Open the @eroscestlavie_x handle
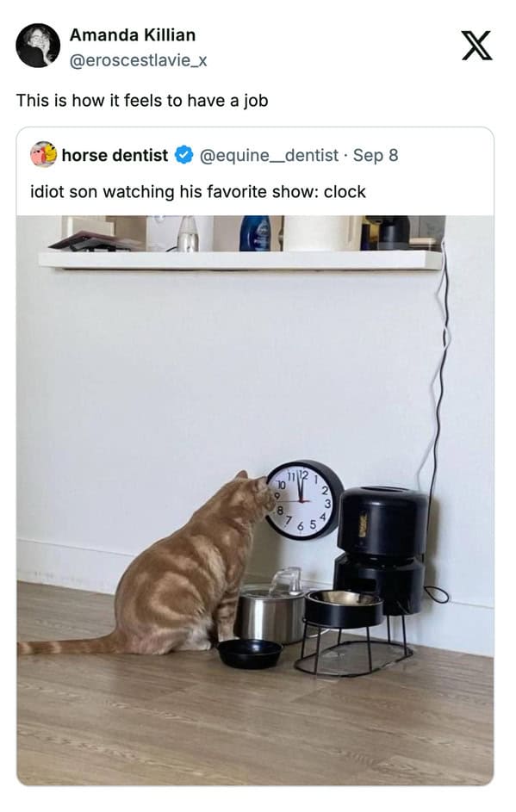 (x=139, y=60)
